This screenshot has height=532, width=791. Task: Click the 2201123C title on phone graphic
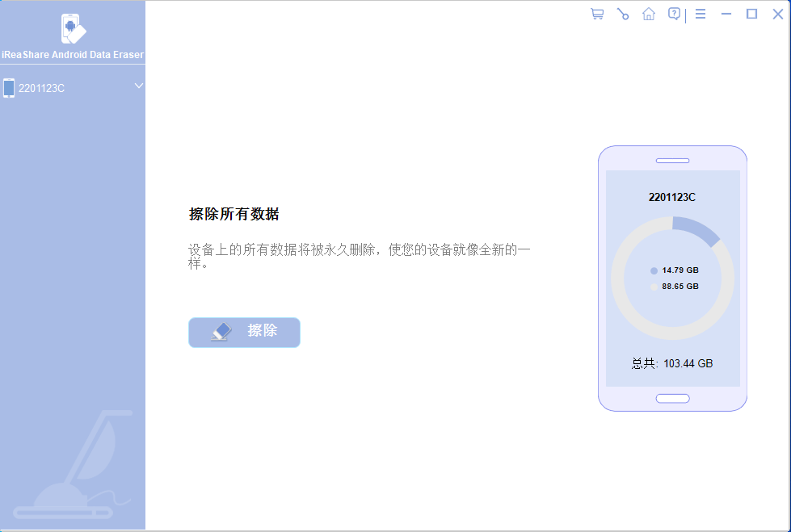click(672, 197)
